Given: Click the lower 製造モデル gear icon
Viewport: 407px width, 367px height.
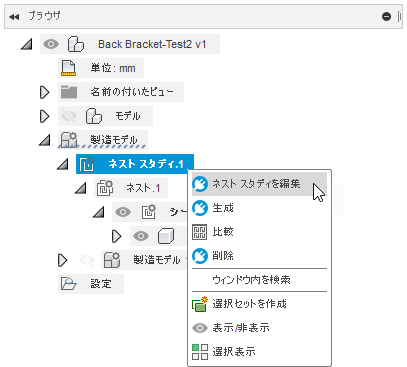Looking at the screenshot, I should tap(112, 260).
